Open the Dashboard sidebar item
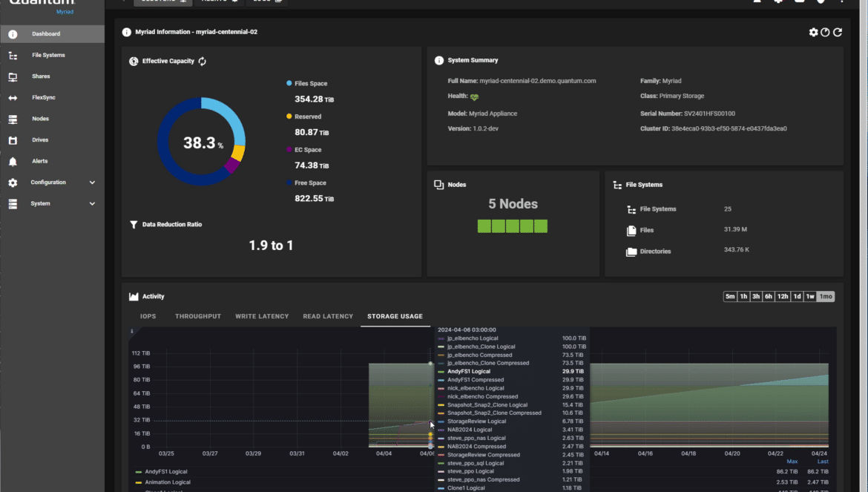Screen dimensions: 868x492 click(x=52, y=33)
